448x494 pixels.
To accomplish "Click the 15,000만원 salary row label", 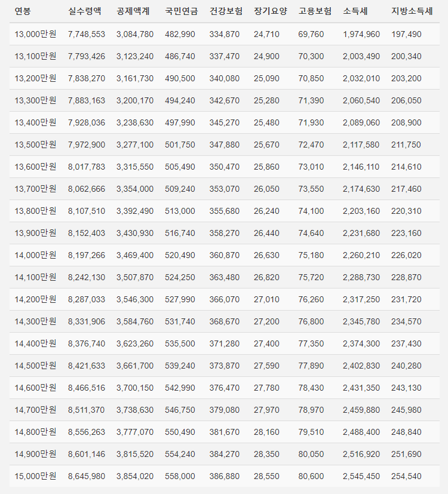I will [x=35, y=476].
